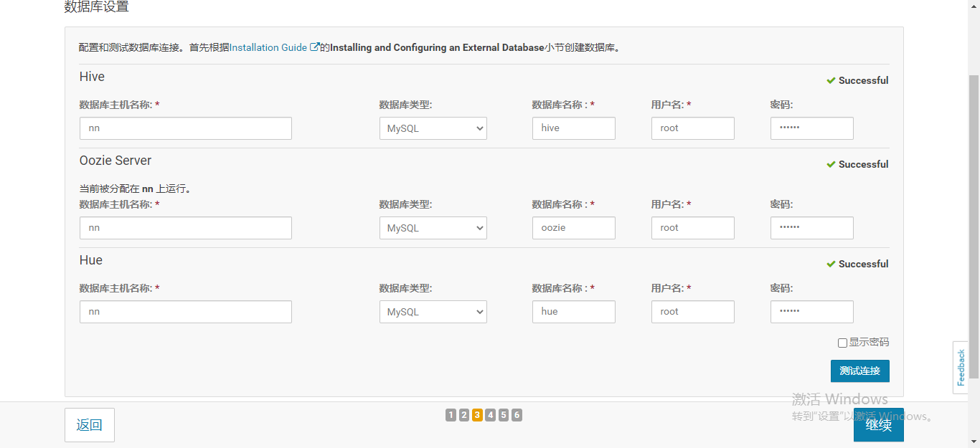The width and height of the screenshot is (980, 448).
Task: Open the Oozie Server database type dropdown
Action: pos(433,228)
